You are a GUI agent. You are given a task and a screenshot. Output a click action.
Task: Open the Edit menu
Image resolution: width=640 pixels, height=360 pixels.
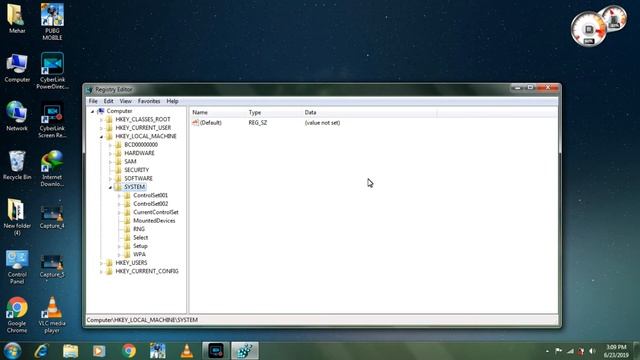pos(108,101)
